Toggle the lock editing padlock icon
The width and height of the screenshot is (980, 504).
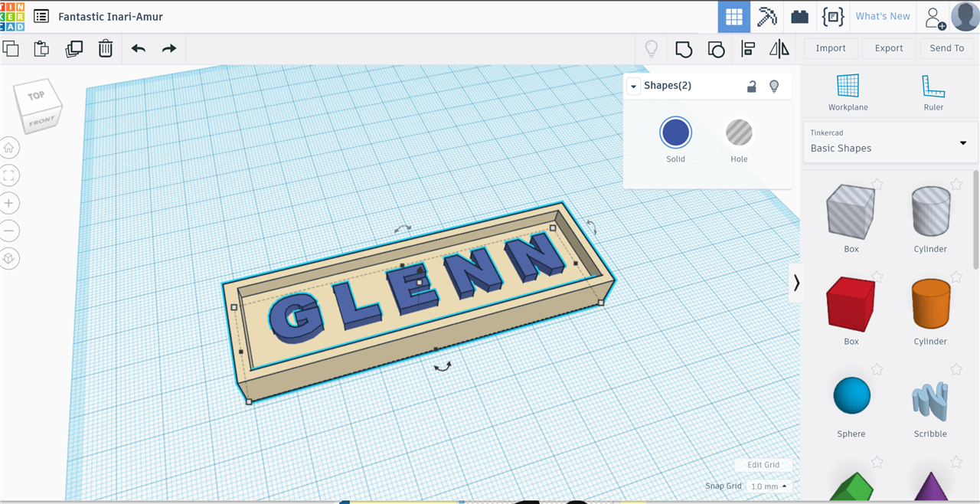(752, 86)
